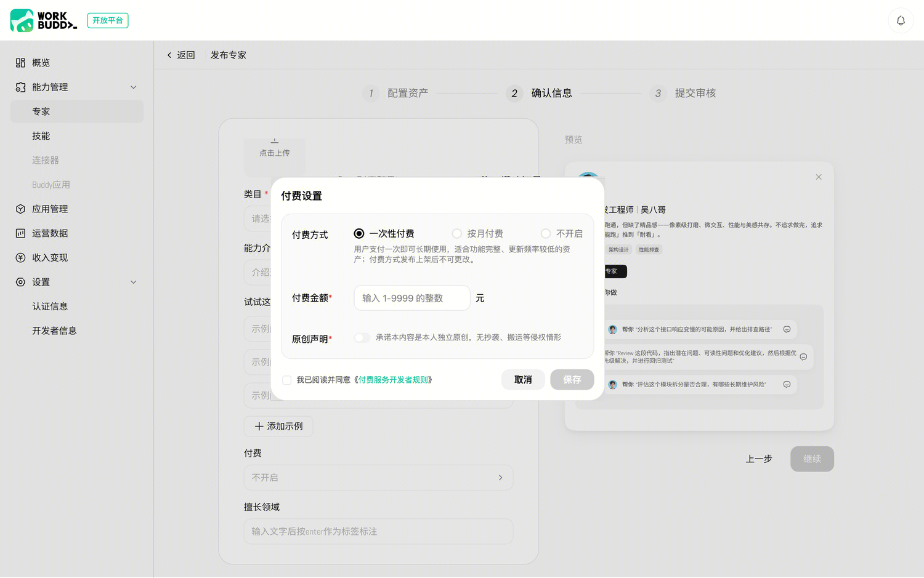The width and height of the screenshot is (924, 578).
Task: Click the 擅长领域 tag input field
Action: click(378, 532)
